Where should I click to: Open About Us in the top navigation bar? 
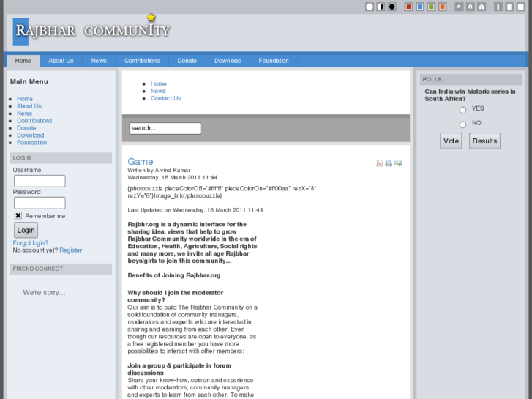61,61
